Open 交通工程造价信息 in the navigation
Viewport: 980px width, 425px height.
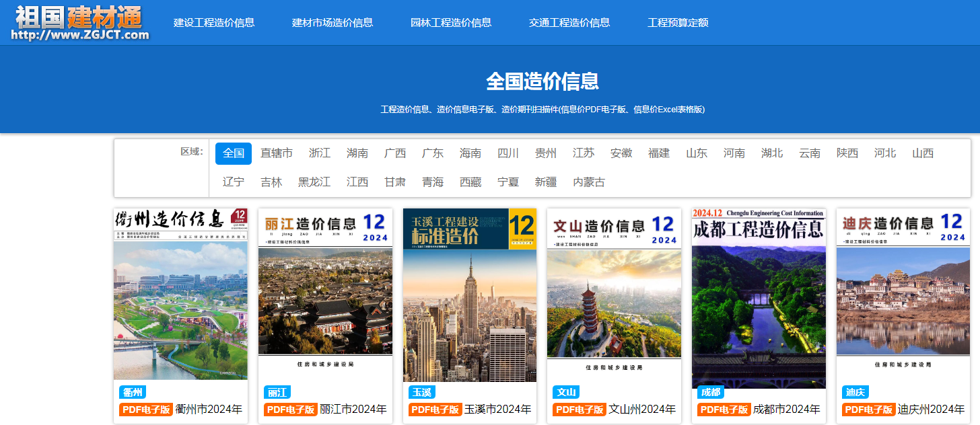point(569,22)
